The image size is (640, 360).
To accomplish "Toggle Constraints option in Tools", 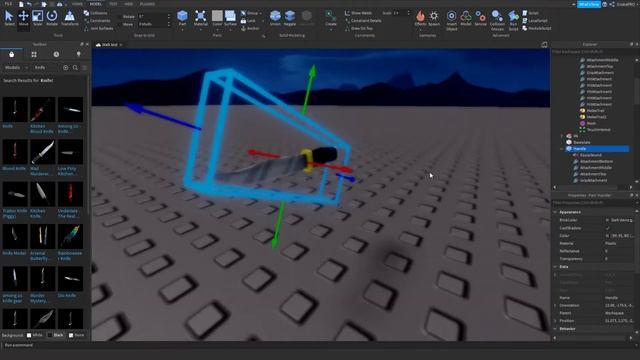I will [97, 21].
